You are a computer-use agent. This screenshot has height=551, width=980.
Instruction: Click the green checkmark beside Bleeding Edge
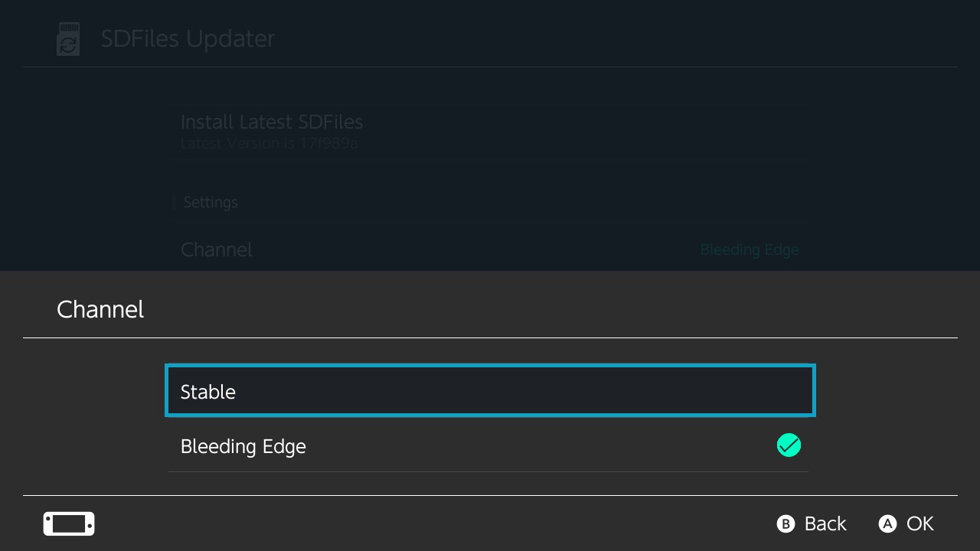[x=789, y=445]
